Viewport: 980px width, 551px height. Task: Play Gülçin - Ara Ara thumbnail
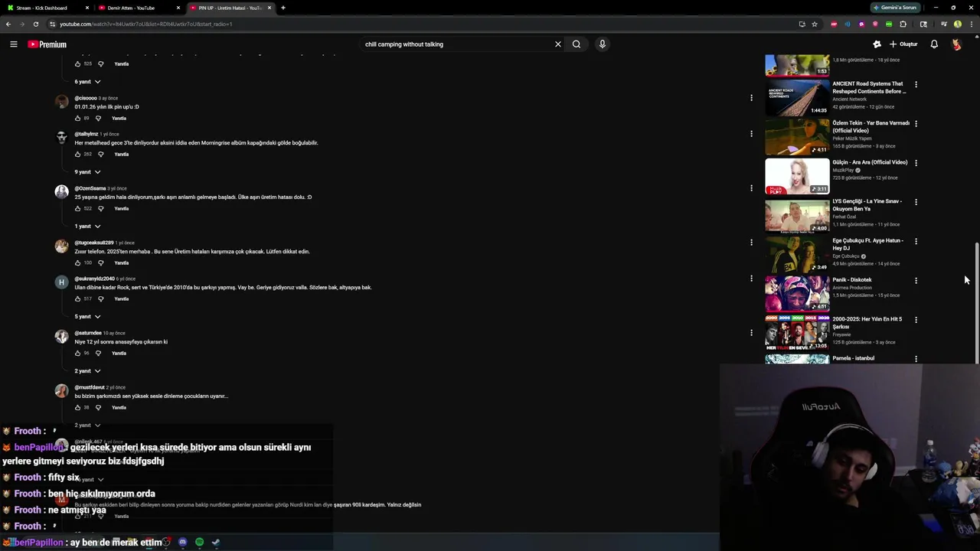[797, 176]
